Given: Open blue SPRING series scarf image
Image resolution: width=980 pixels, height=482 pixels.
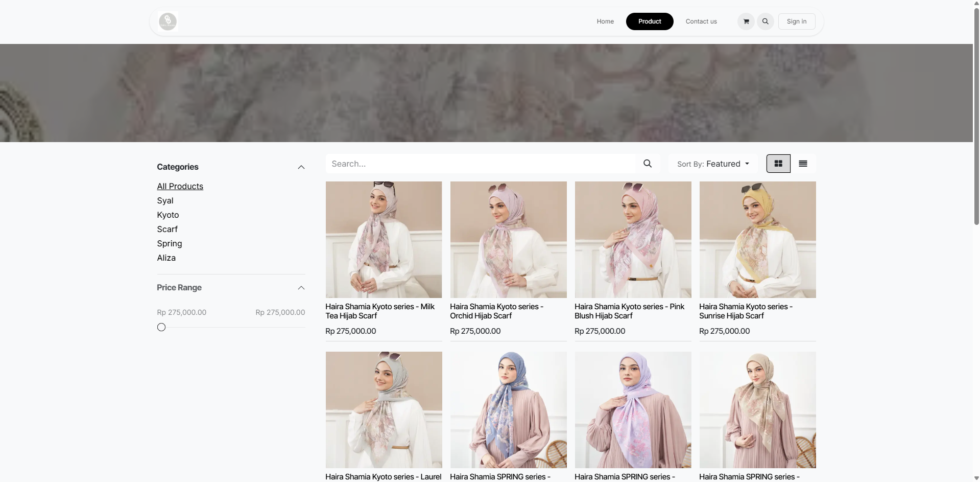Looking at the screenshot, I should click(x=509, y=410).
